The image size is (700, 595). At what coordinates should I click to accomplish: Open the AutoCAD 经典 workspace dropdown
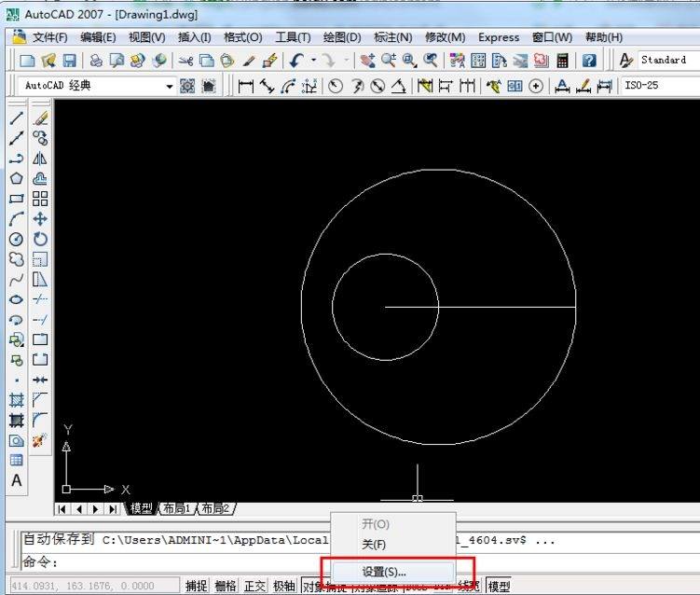(170, 86)
